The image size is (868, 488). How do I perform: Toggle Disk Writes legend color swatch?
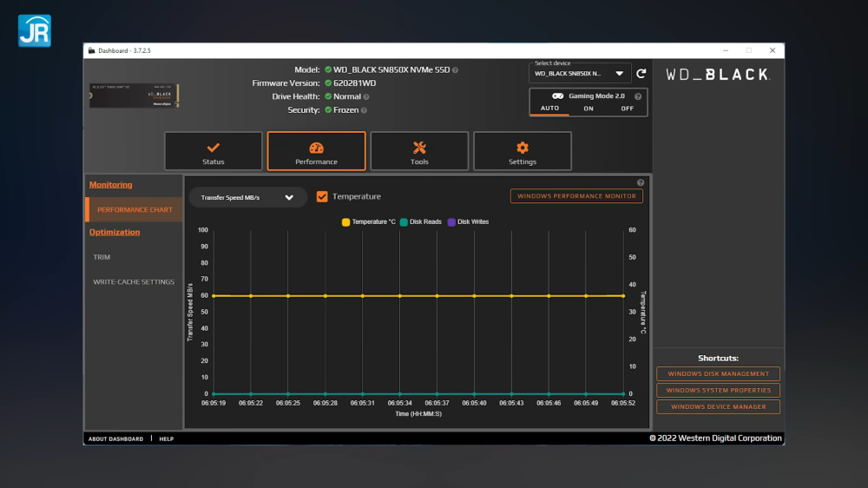(x=451, y=222)
